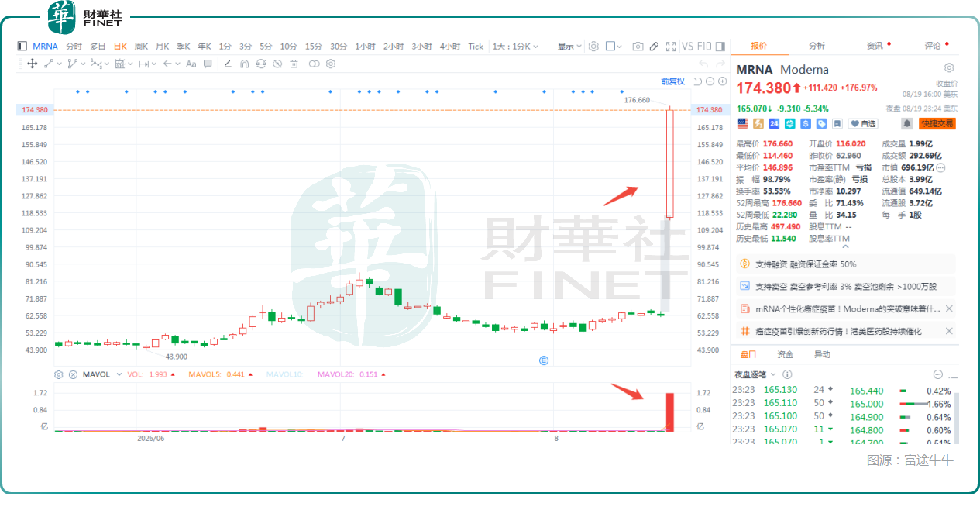Dismiss the 癌症疫苗引爆创新药行情 news banner
Screen dimensions: 980x510
pyautogui.click(x=949, y=331)
